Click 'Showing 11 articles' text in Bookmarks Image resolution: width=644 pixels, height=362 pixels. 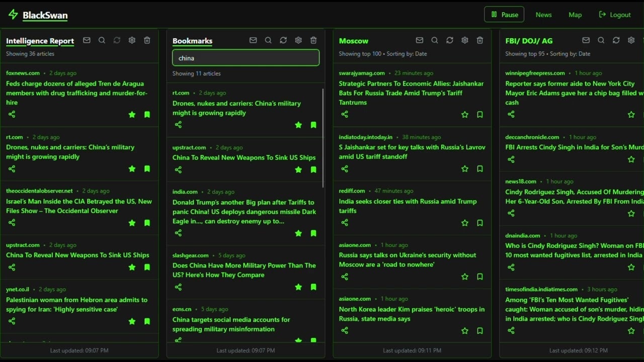click(x=196, y=73)
